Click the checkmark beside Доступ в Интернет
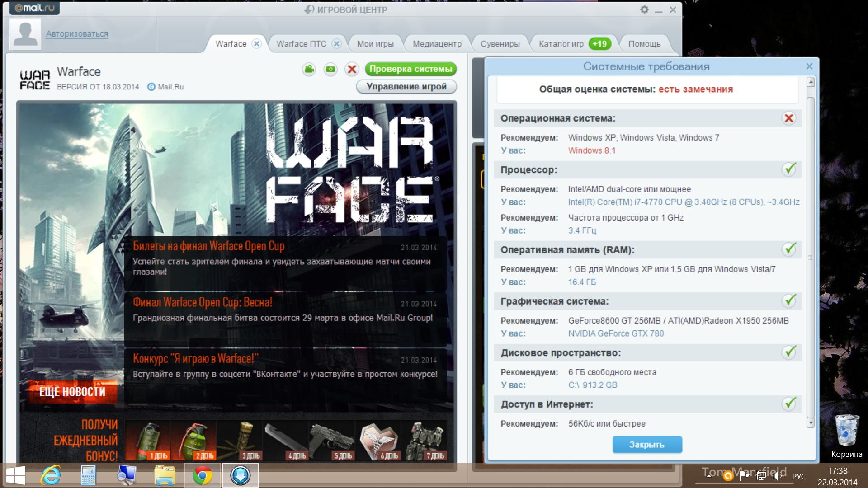Viewport: 868px width, 488px height. 789,404
